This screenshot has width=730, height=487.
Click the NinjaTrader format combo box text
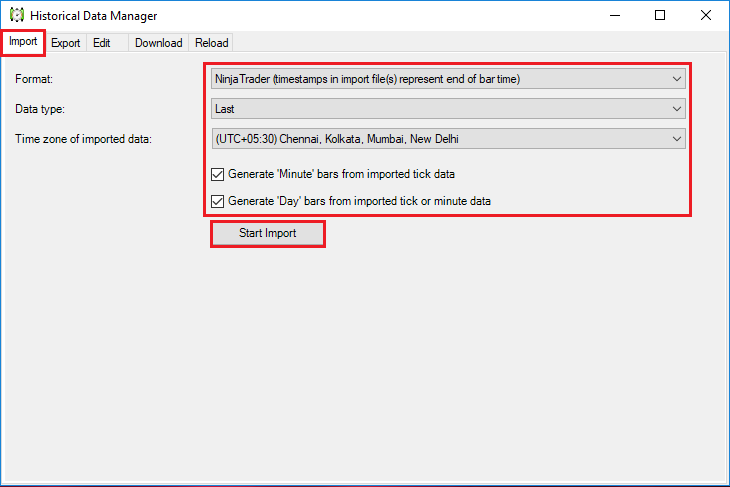pyautogui.click(x=367, y=79)
